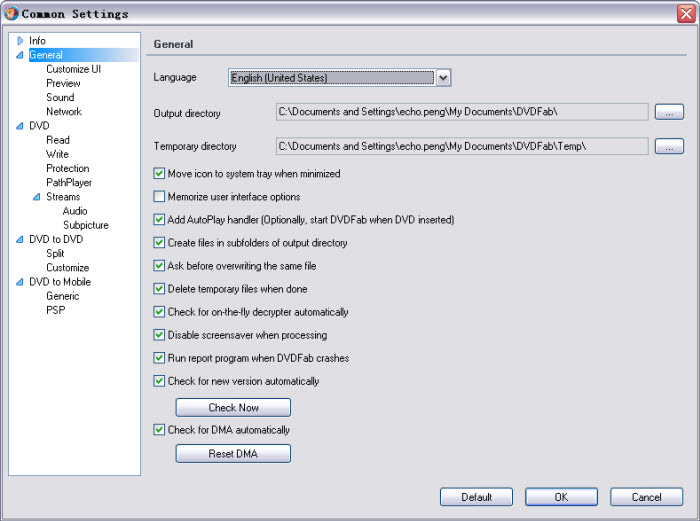Toggle Add AutoPlay handler checkbox
Screen dimensions: 700x521
pos(159,220)
